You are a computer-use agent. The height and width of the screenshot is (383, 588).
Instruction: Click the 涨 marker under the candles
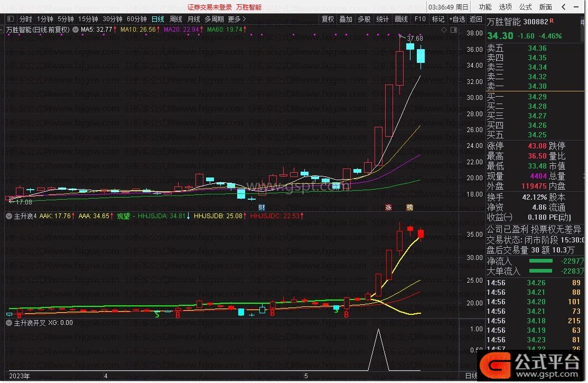click(388, 208)
